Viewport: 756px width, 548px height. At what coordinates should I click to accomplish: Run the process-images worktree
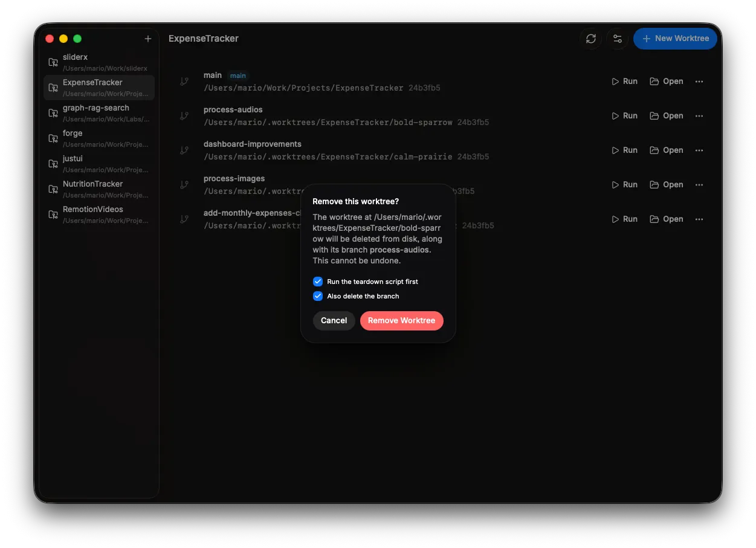pyautogui.click(x=624, y=185)
